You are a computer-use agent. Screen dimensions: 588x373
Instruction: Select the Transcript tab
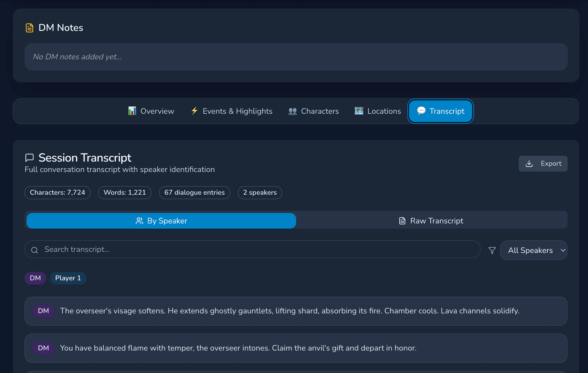(440, 111)
